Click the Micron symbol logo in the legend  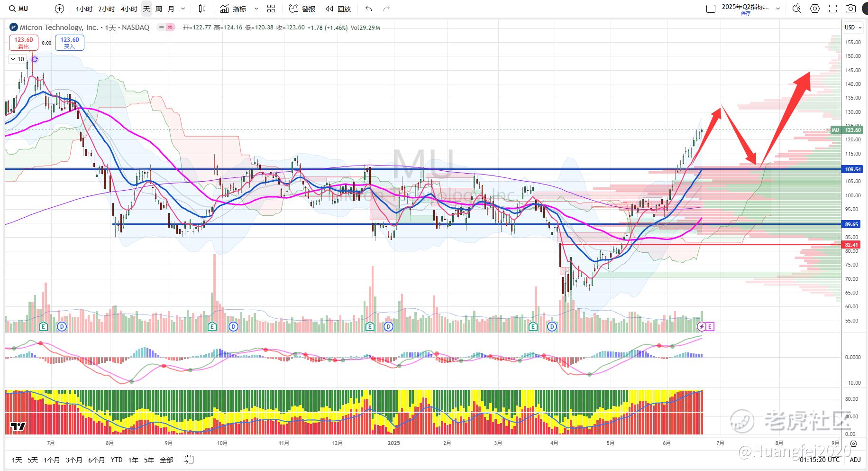[x=13, y=28]
